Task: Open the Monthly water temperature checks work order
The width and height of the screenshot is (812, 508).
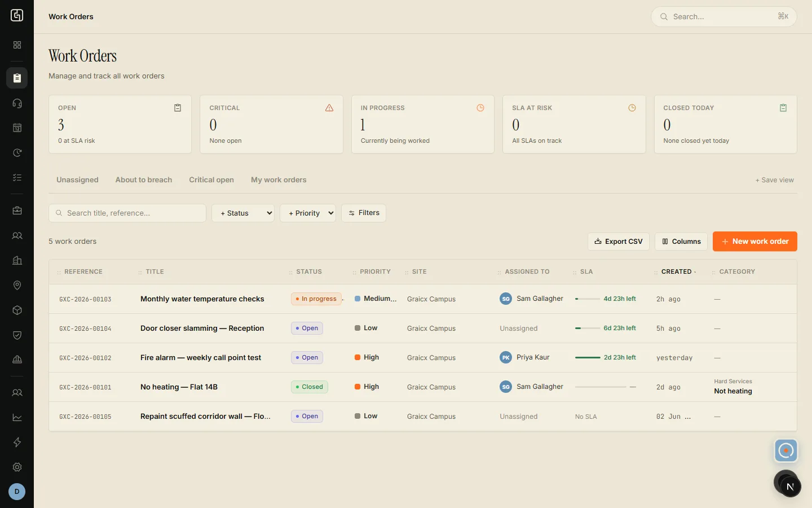Action: pos(202,299)
